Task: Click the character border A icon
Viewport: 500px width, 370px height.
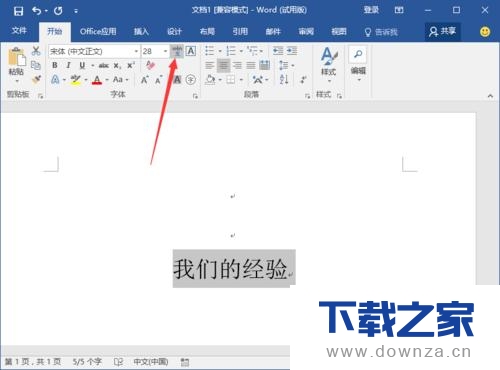Action: [191, 51]
